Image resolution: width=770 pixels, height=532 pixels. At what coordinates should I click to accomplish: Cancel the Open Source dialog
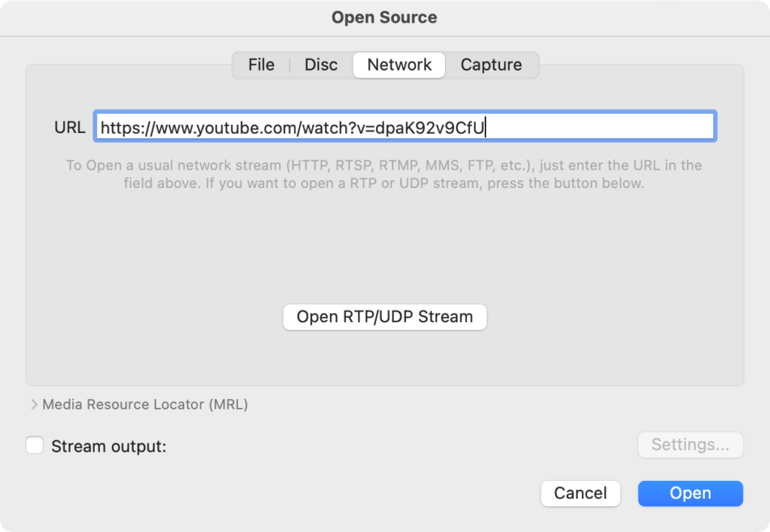tap(580, 494)
